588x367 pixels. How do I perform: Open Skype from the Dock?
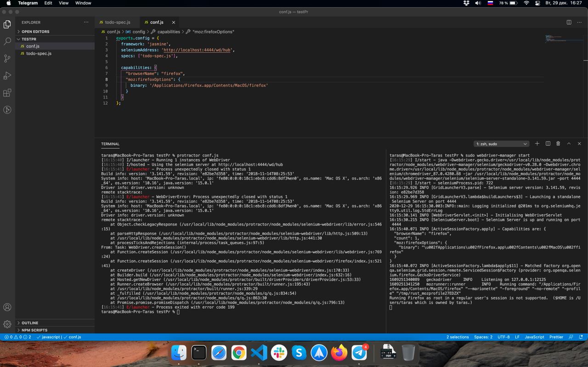point(299,353)
